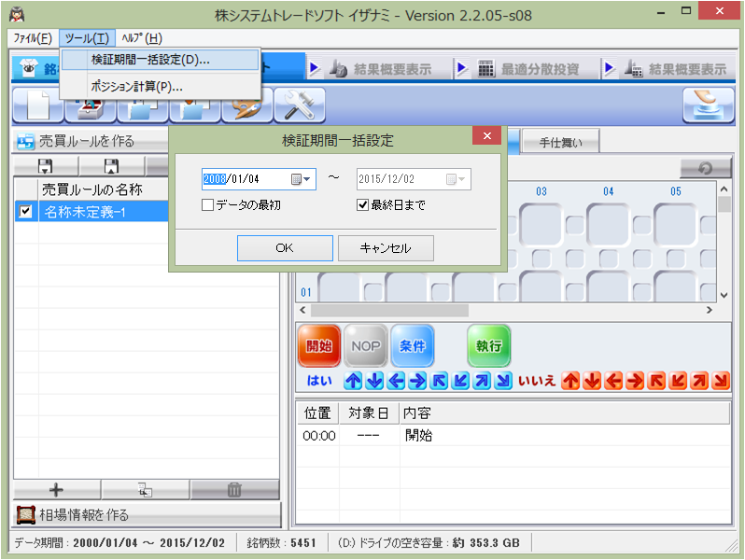This screenshot has height=560, width=745.
Task: Click the red left arrow for いいえ
Action: pyautogui.click(x=614, y=381)
